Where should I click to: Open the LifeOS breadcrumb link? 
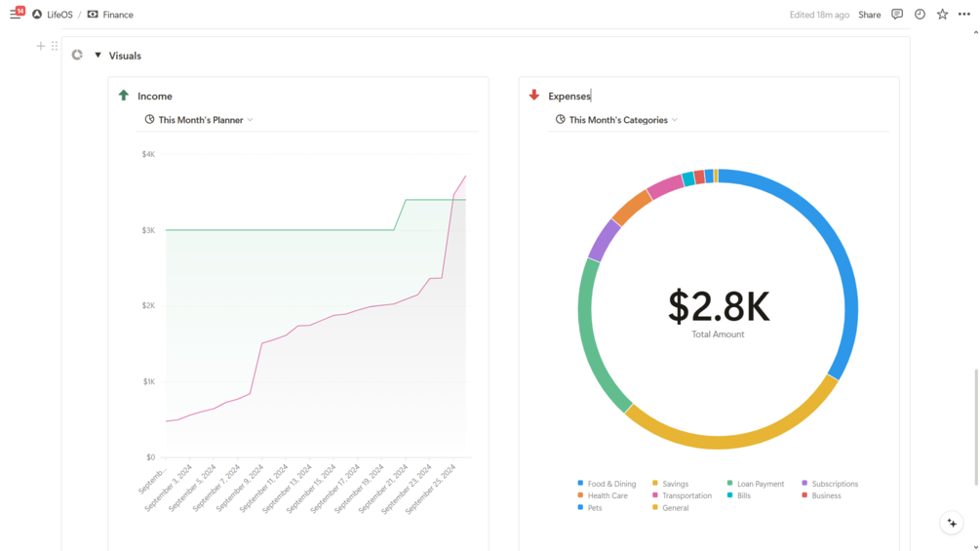point(60,15)
